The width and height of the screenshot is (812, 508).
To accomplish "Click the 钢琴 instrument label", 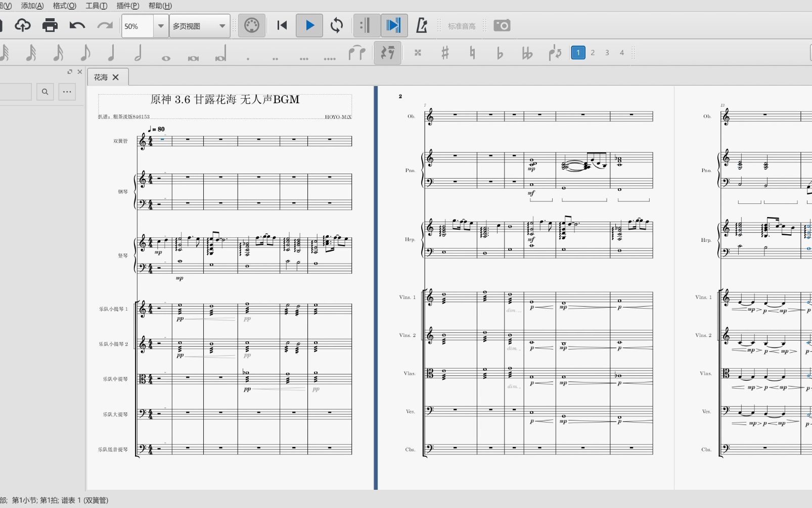I will (123, 192).
